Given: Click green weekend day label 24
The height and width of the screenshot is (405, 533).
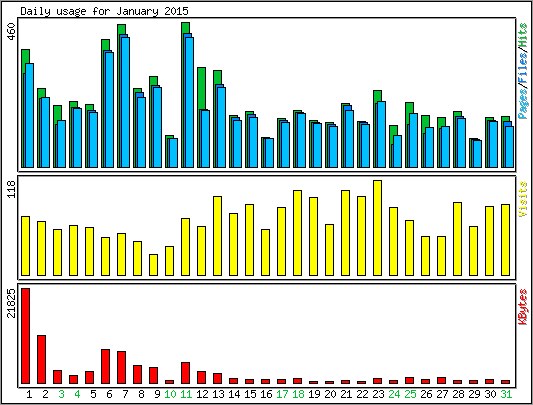Looking at the screenshot, I should click(x=394, y=394).
